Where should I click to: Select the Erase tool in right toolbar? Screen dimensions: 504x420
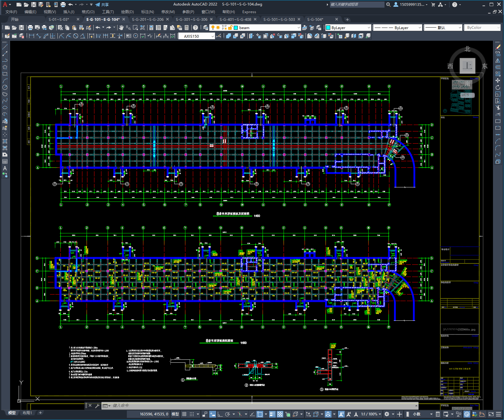coord(498,47)
